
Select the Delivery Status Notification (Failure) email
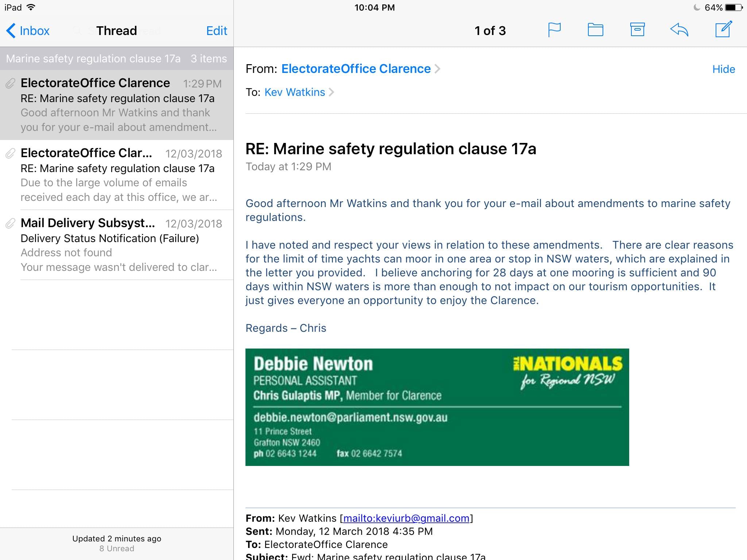(x=117, y=245)
